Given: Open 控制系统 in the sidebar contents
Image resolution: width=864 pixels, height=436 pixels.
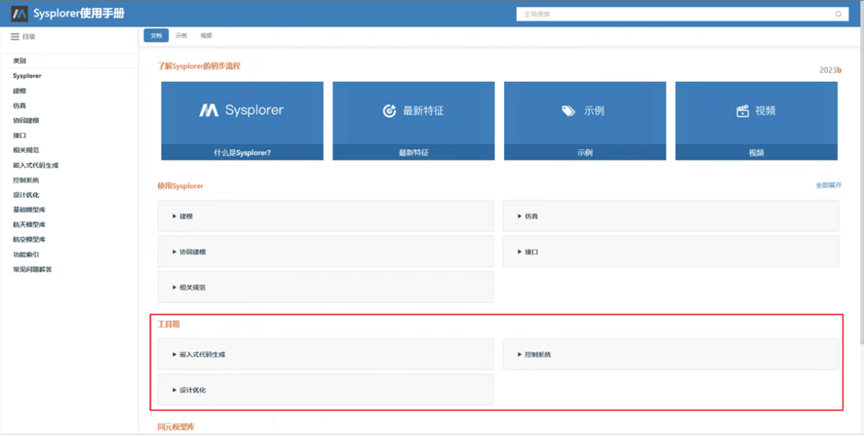Looking at the screenshot, I should coord(26,180).
